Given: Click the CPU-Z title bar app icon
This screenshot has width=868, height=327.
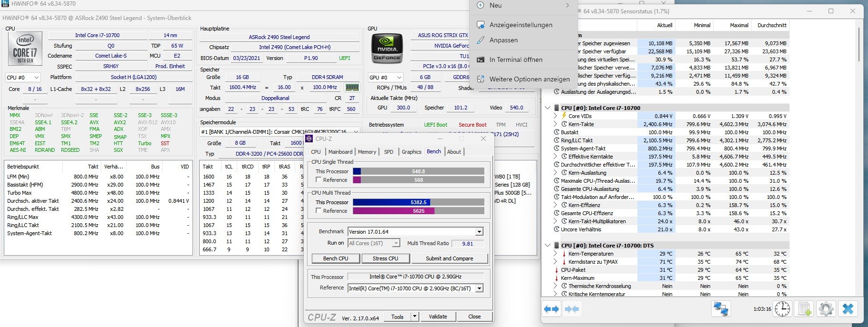Looking at the screenshot, I should tap(309, 139).
